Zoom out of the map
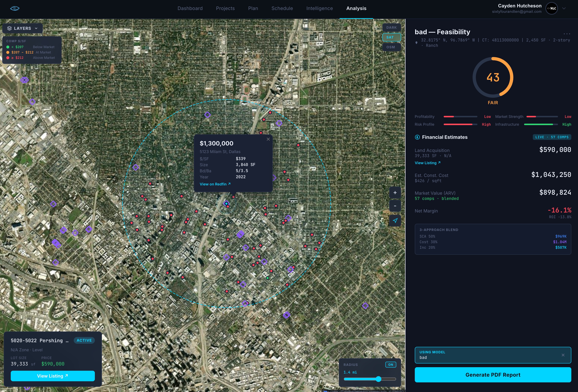Viewport: 578px width, 392px height. (395, 206)
